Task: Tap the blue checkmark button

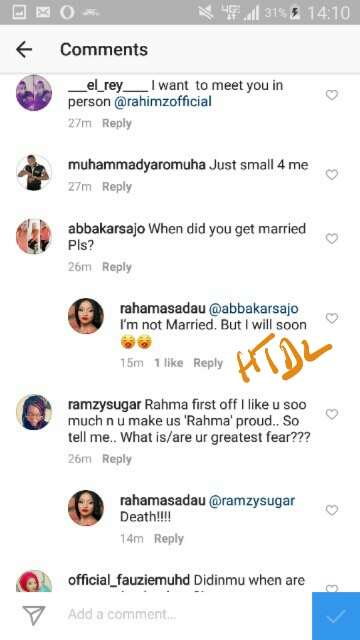Action: (x=336, y=616)
